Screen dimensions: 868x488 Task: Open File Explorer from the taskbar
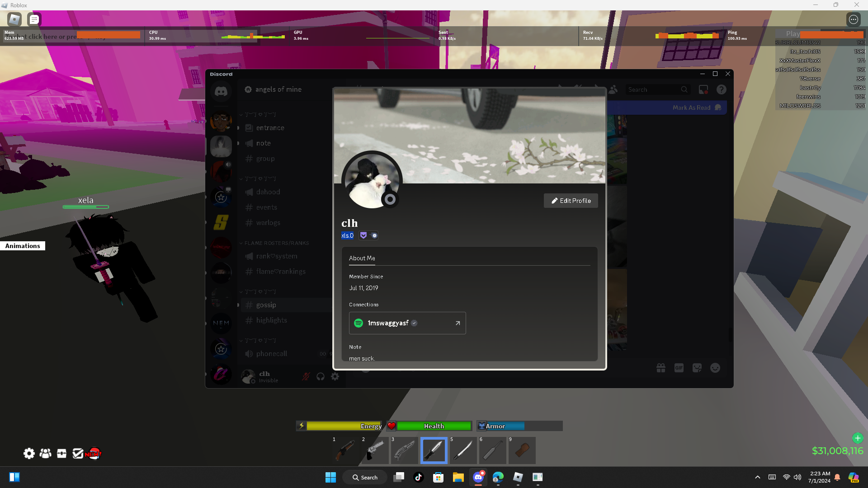tap(458, 477)
